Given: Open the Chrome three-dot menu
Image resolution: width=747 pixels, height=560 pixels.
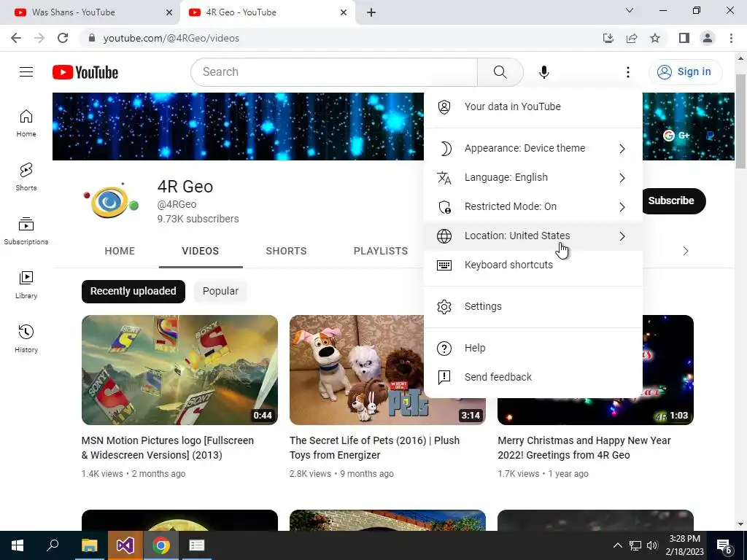Looking at the screenshot, I should [731, 38].
